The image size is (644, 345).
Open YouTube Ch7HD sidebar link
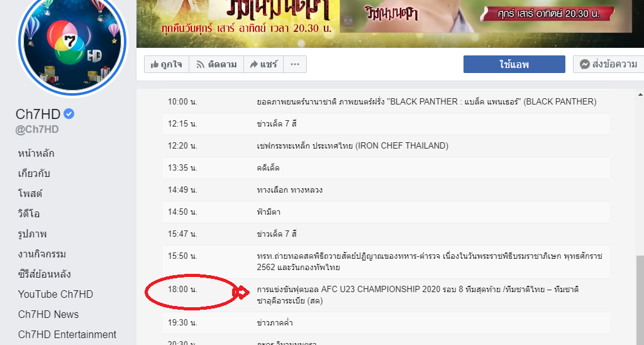pyautogui.click(x=55, y=294)
